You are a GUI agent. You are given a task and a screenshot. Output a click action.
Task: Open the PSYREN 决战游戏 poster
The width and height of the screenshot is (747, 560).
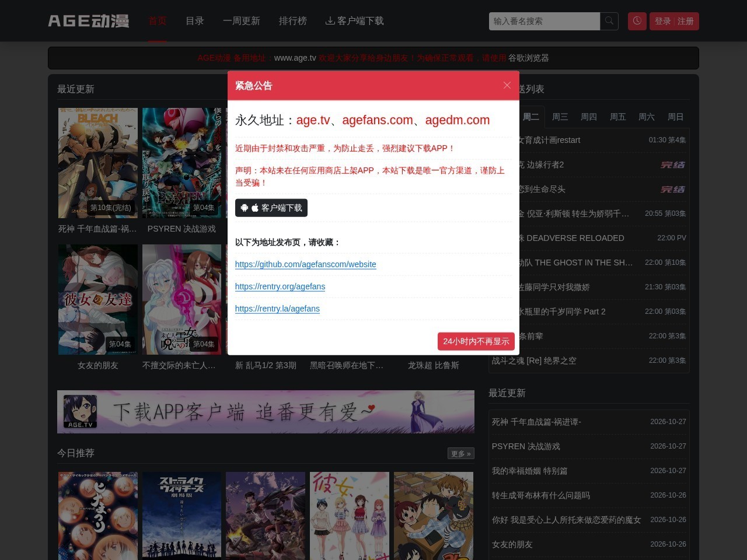coord(182,163)
